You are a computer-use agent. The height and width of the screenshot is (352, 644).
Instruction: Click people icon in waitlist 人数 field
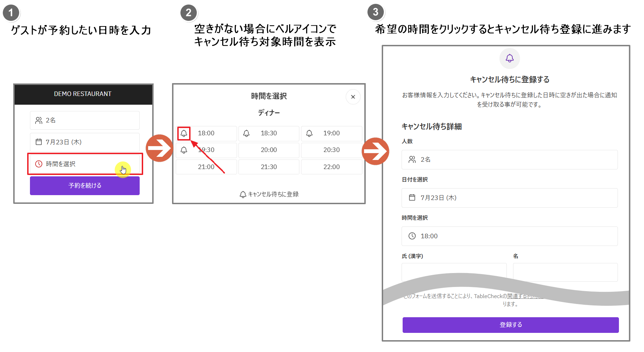click(x=412, y=159)
